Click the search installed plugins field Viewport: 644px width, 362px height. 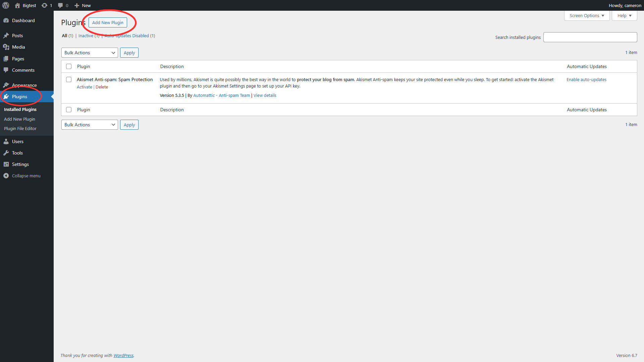[590, 37]
